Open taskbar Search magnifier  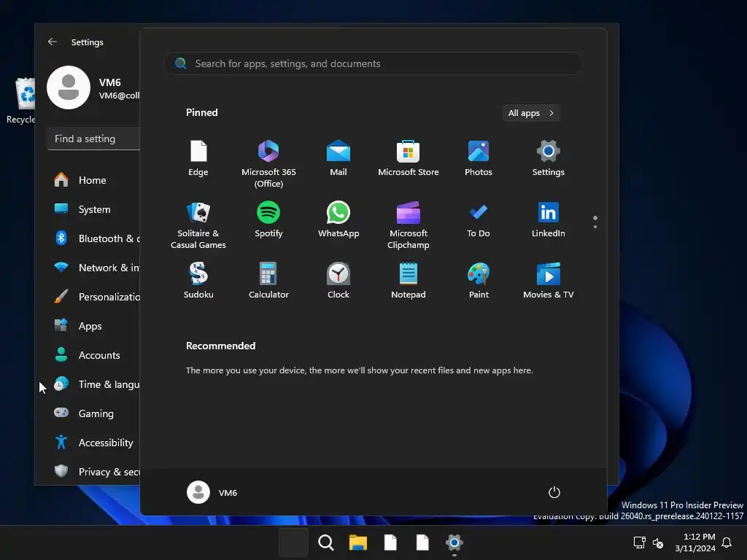[326, 542]
